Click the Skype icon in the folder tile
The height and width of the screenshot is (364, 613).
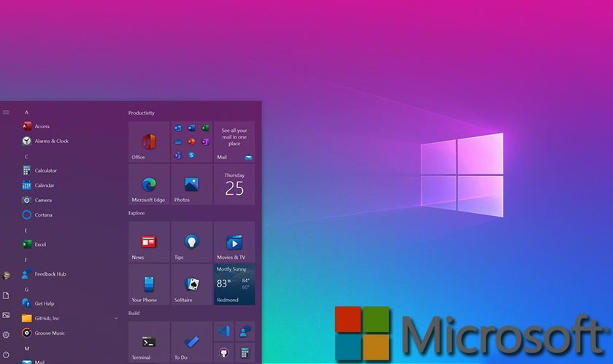pyautogui.click(x=191, y=155)
